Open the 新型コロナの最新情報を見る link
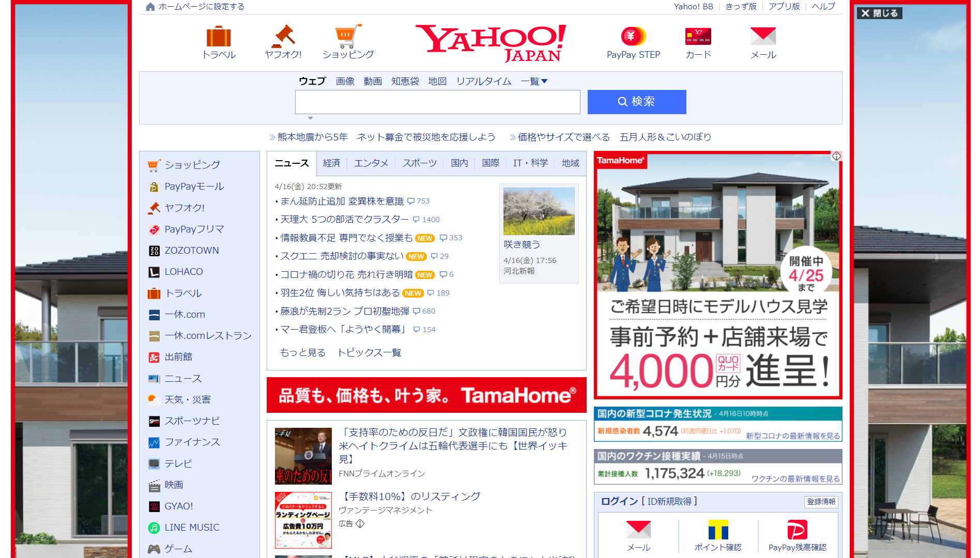Screen dimensions: 980x558 tap(793, 436)
